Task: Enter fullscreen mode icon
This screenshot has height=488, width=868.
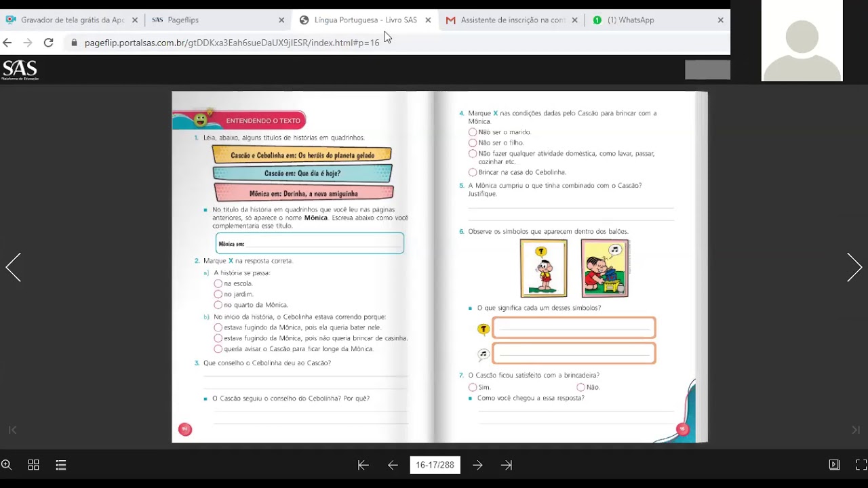Action: point(861,465)
